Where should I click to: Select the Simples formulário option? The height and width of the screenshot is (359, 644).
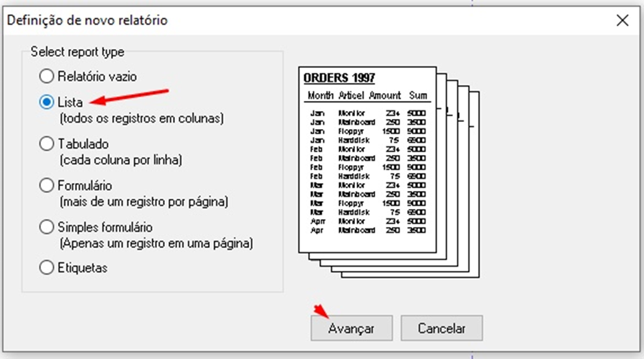pyautogui.click(x=47, y=227)
